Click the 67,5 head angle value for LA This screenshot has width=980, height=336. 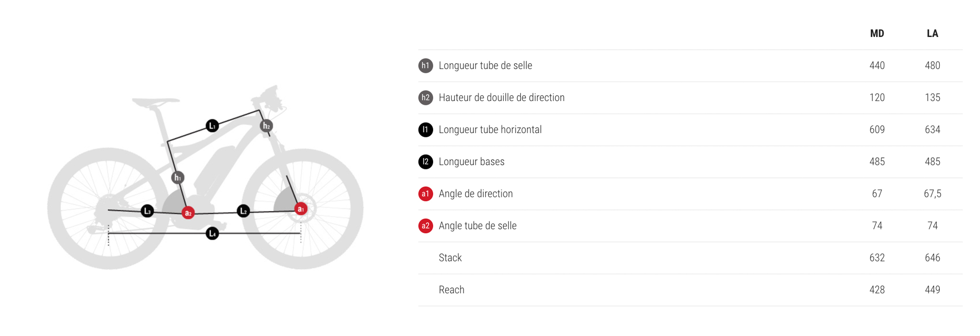pyautogui.click(x=932, y=194)
